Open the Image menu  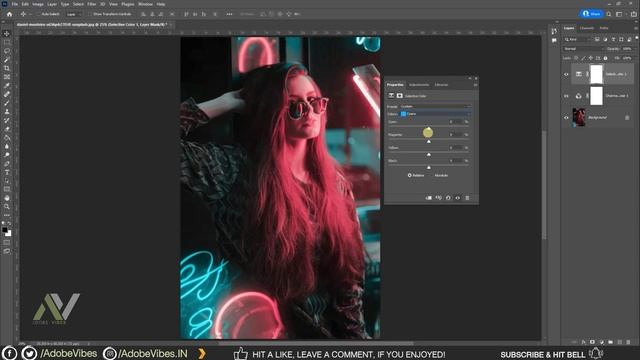coord(38,4)
